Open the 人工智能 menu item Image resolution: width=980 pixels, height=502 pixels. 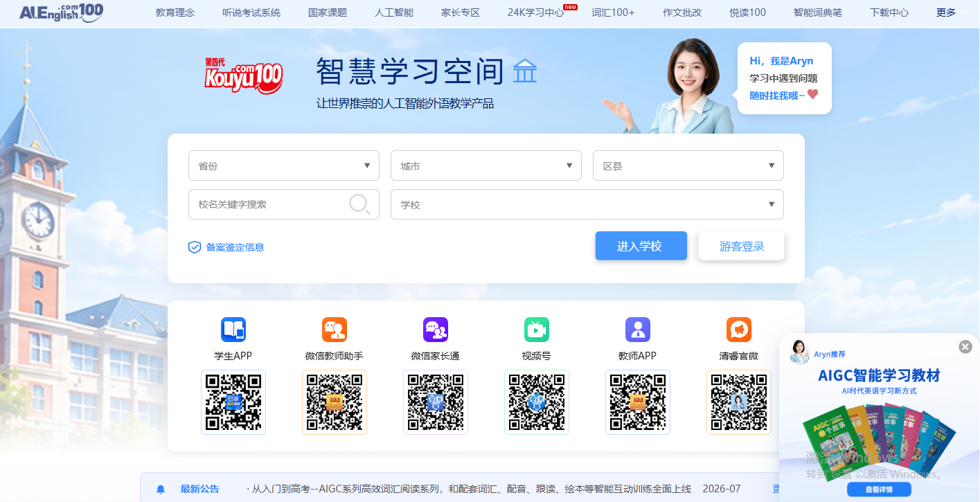394,12
